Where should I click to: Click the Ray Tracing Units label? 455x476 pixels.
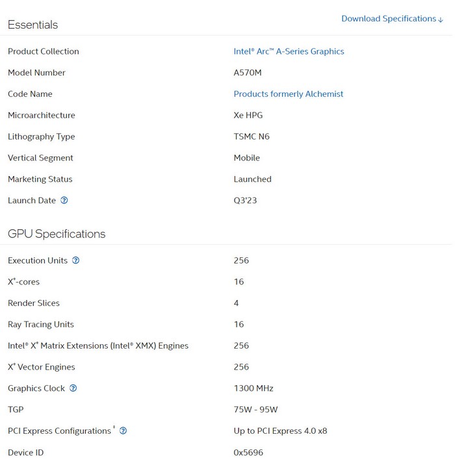(x=41, y=325)
